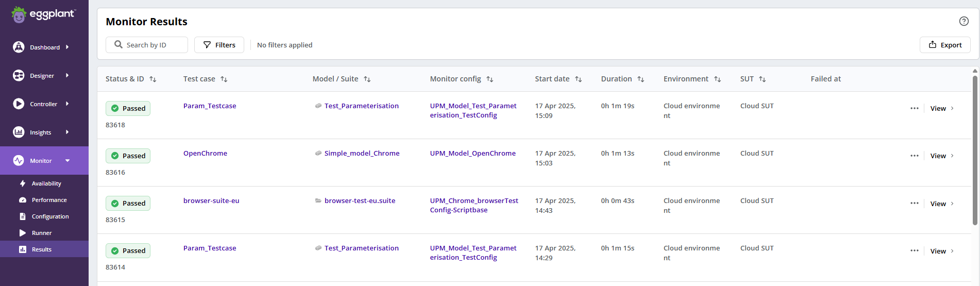This screenshot has width=980, height=286.
Task: Sort by Monitor config column
Action: pyautogui.click(x=490, y=79)
